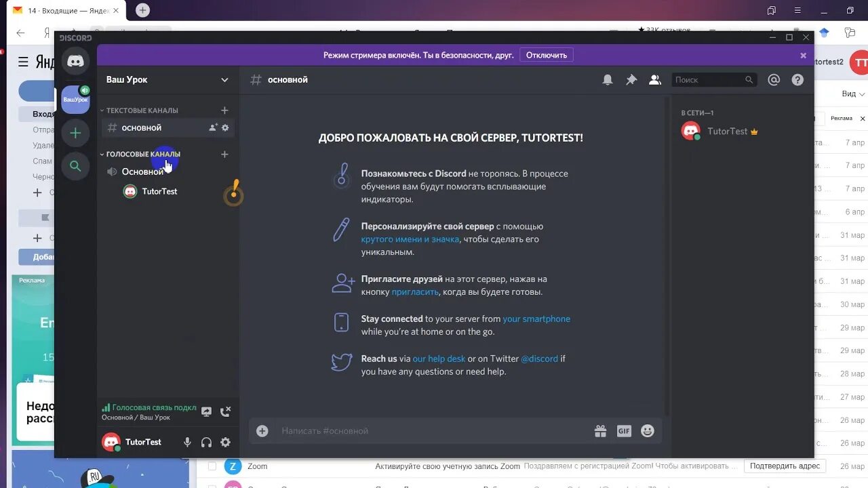The image size is (868, 488).
Task: Switch to the Входящие browser tab
Action: point(68,10)
